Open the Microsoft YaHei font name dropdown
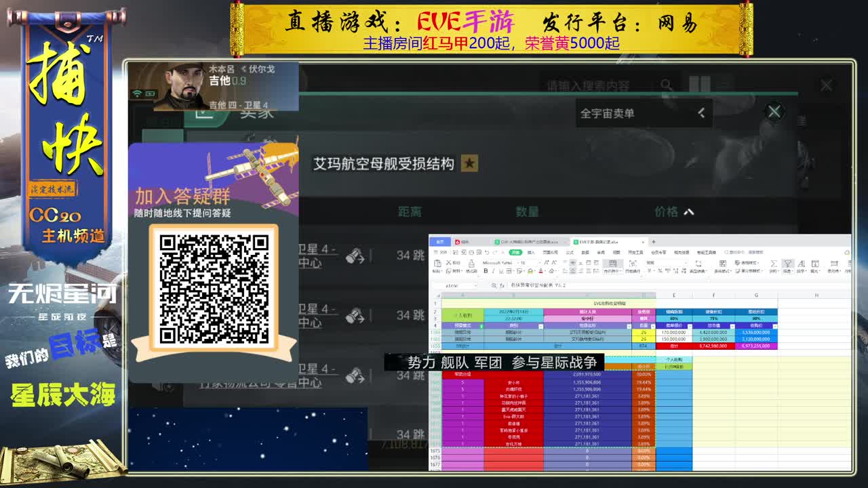Viewport: 868px width, 488px height. tap(498, 262)
